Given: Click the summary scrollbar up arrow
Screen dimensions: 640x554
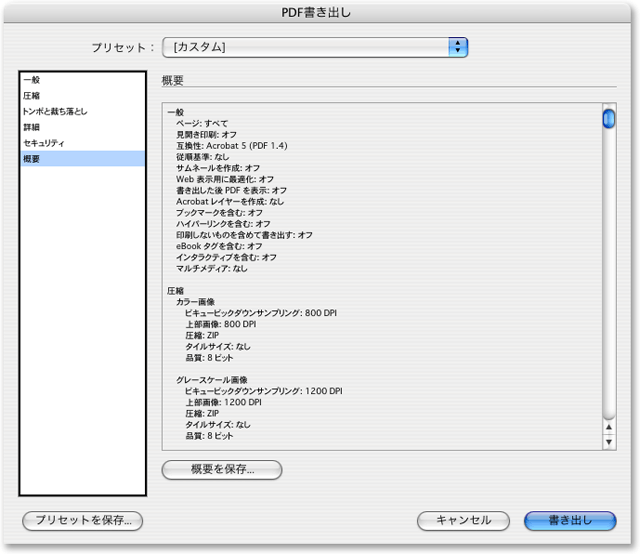Looking at the screenshot, I should click(x=608, y=427).
